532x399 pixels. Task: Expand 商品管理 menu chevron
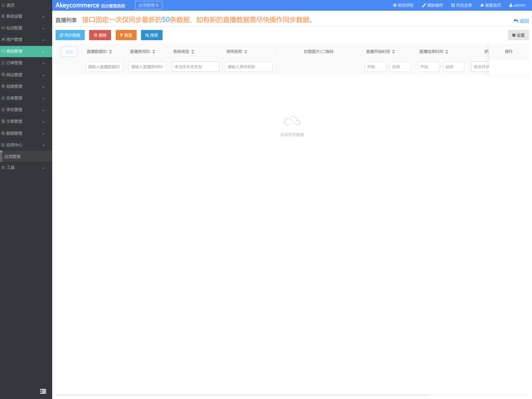[43, 52]
